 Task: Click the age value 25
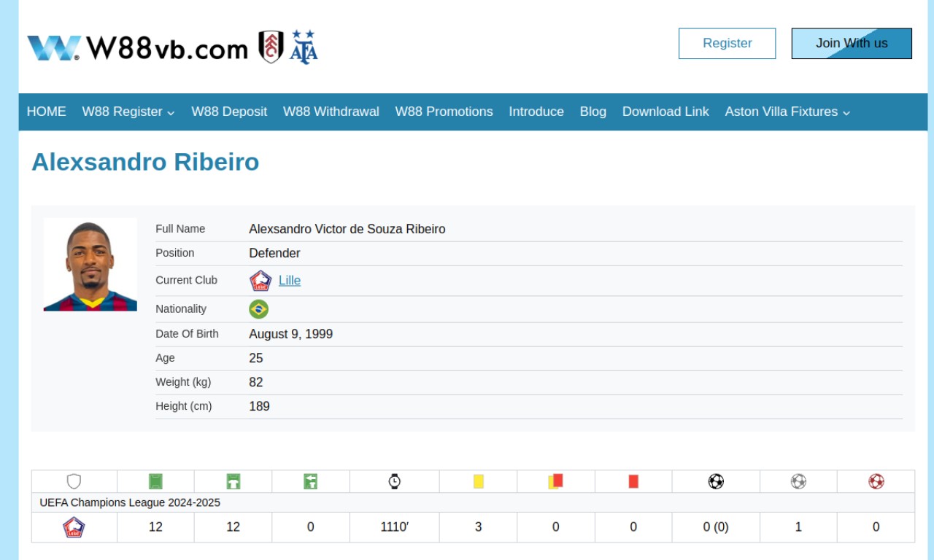pyautogui.click(x=256, y=358)
